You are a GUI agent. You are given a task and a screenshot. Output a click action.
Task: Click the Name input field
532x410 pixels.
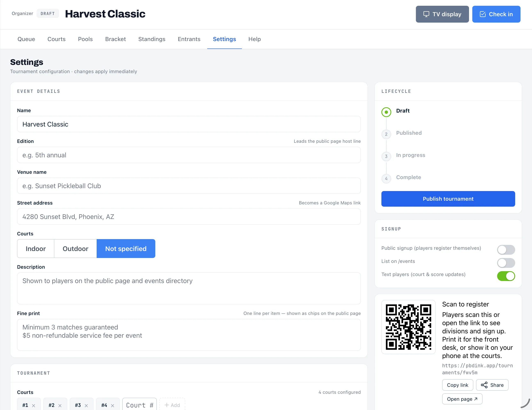click(189, 124)
